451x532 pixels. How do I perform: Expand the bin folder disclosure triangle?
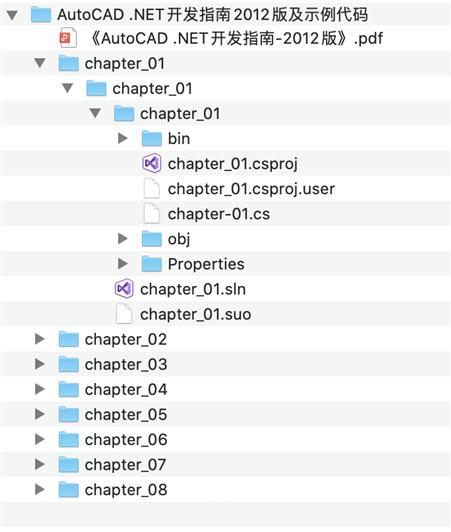(x=123, y=138)
